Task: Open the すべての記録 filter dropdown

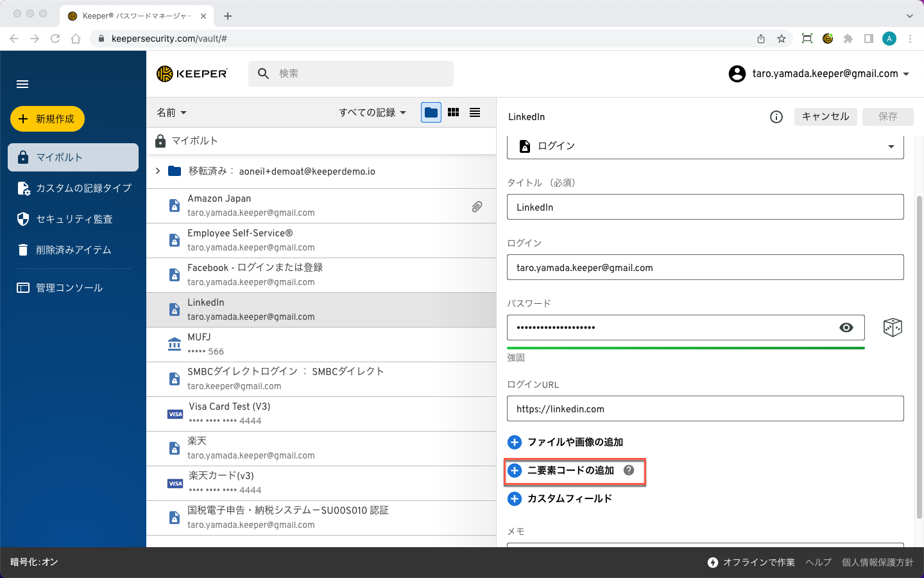Action: [x=372, y=112]
